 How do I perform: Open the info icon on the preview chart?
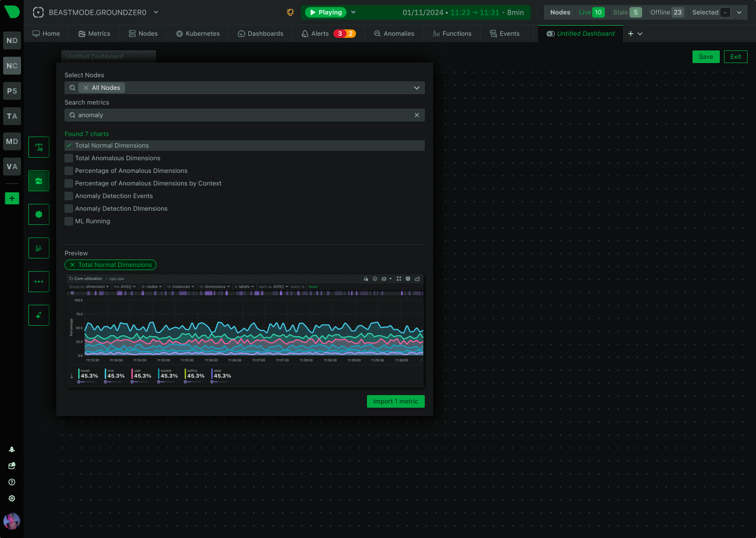click(375, 279)
